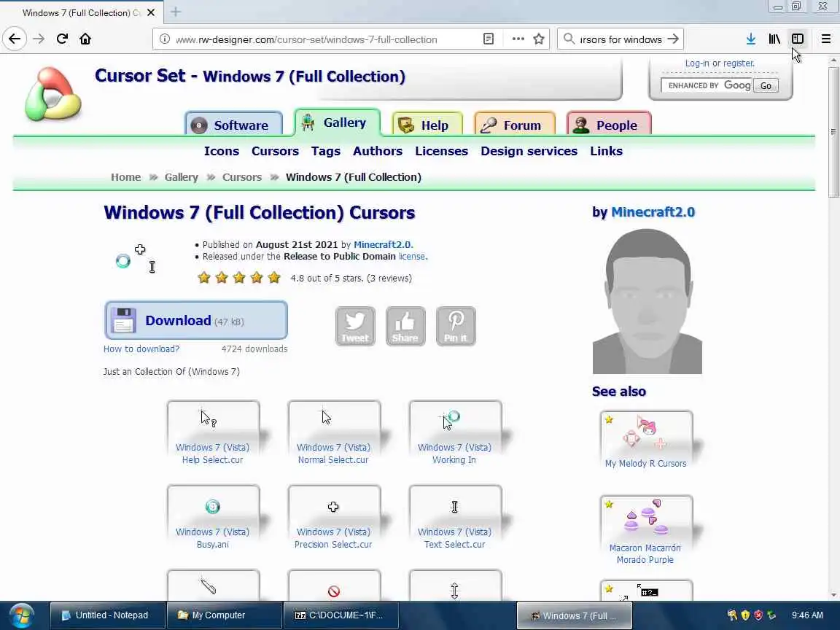This screenshot has width=840, height=630.
Task: Click the Download (47 kB) button
Action: (196, 320)
